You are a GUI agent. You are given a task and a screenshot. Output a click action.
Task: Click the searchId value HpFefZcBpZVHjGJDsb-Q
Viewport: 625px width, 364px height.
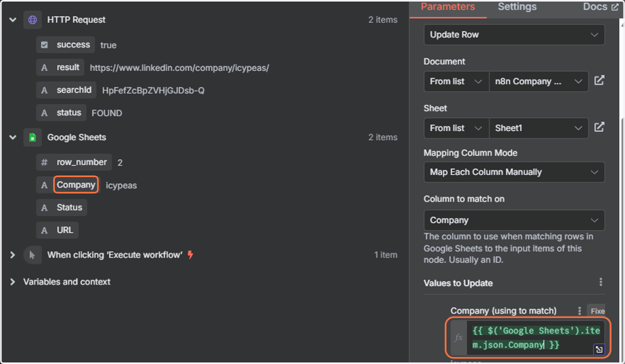coord(153,91)
